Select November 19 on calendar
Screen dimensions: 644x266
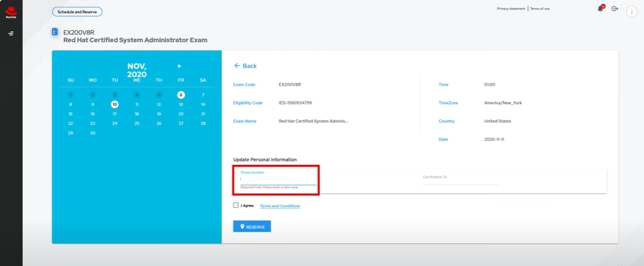coord(159,114)
